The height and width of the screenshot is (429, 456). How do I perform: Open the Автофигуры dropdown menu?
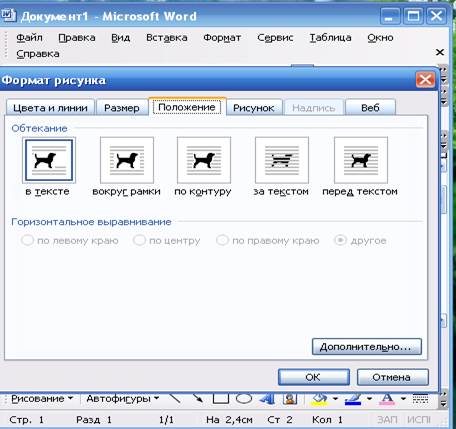click(122, 399)
